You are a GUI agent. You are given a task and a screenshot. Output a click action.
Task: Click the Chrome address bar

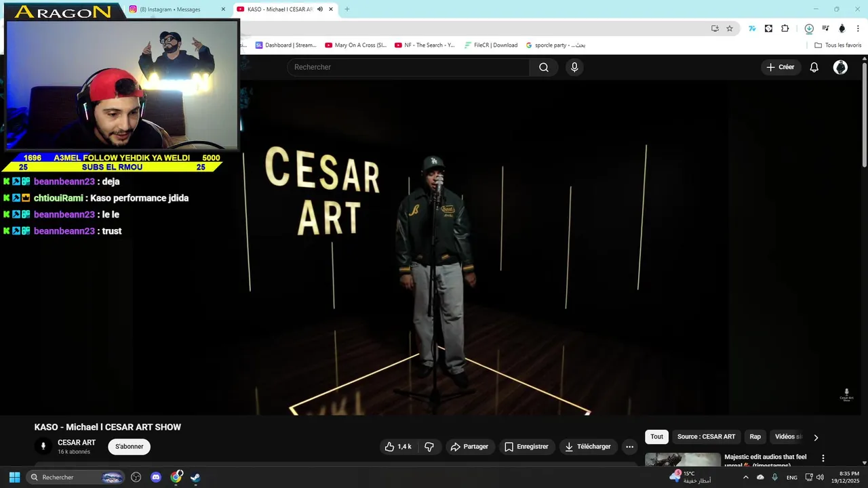(x=475, y=28)
